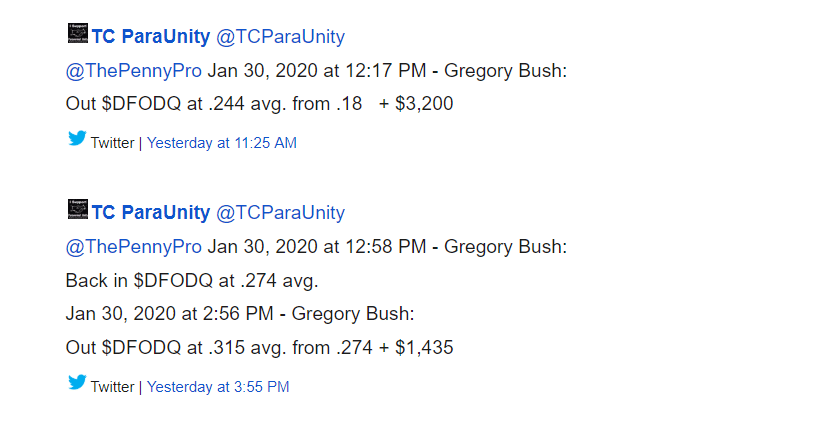Click the Twitter bird icon next to 3:55 PM
The image size is (822, 439).
pos(77,382)
